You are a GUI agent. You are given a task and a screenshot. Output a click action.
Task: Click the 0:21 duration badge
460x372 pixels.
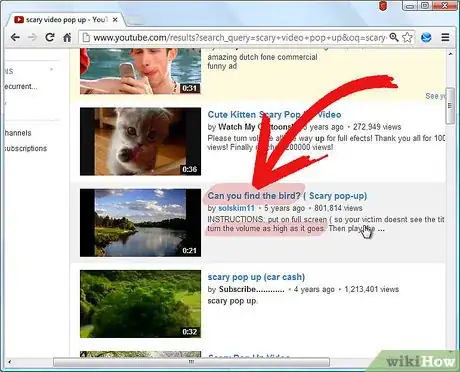coord(189,251)
